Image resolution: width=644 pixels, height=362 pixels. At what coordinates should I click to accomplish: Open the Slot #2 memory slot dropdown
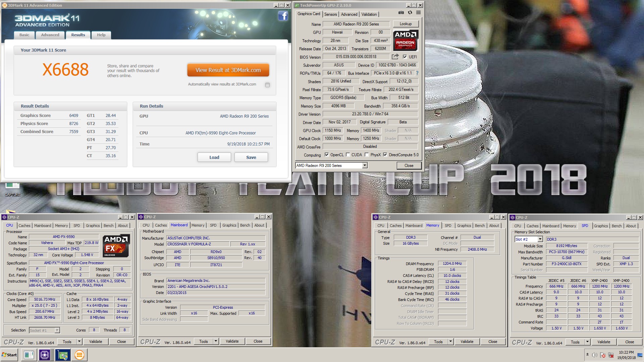[x=540, y=239]
